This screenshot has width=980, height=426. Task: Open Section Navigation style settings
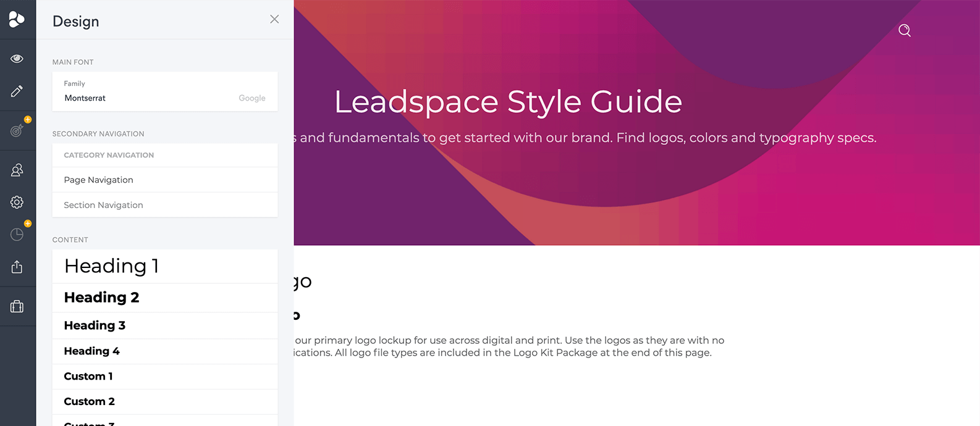165,205
